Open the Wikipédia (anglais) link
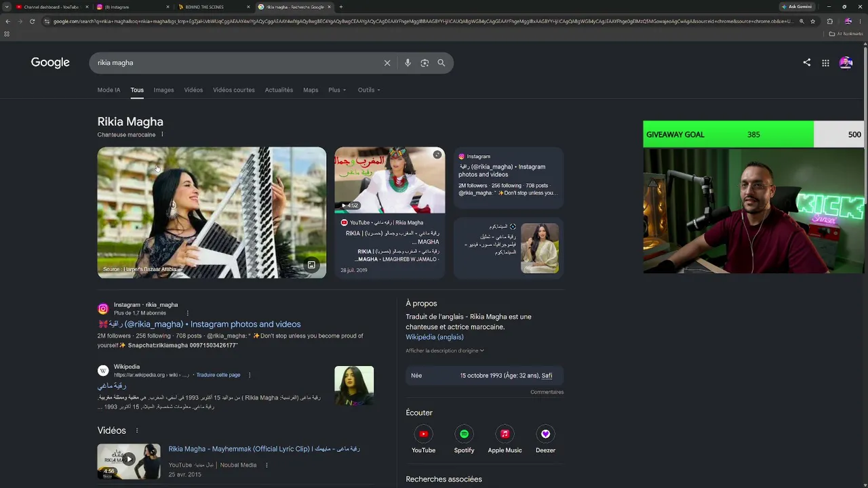 tap(435, 337)
